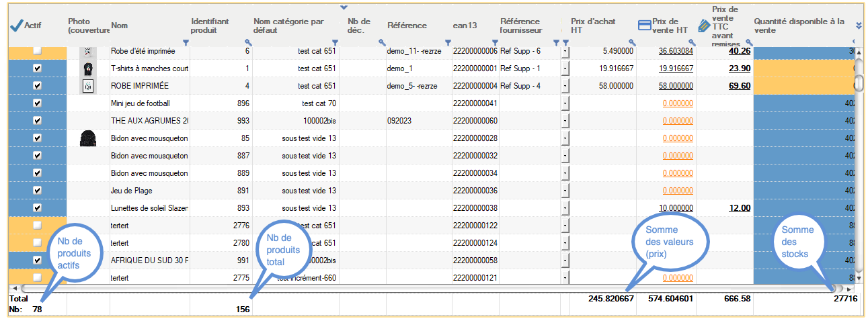Click the Identifiant produit column header
Screen dimensions: 868x331
click(210, 26)
